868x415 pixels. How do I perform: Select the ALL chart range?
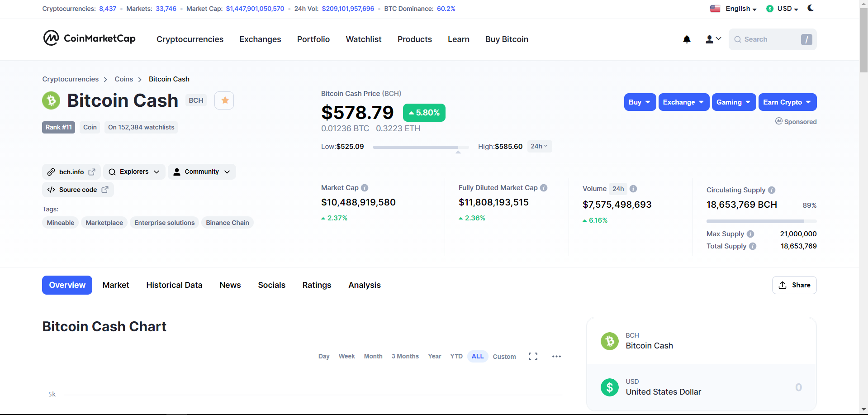(x=478, y=357)
